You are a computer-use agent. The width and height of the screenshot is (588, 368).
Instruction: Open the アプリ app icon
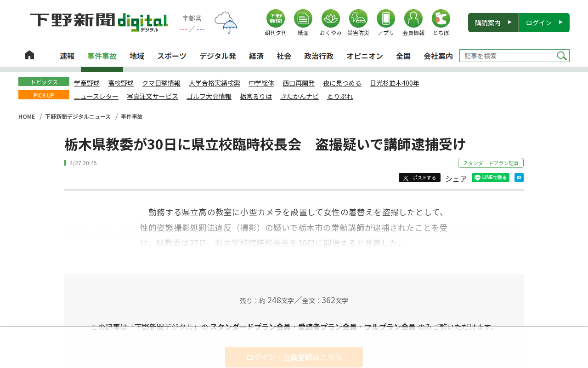click(386, 23)
